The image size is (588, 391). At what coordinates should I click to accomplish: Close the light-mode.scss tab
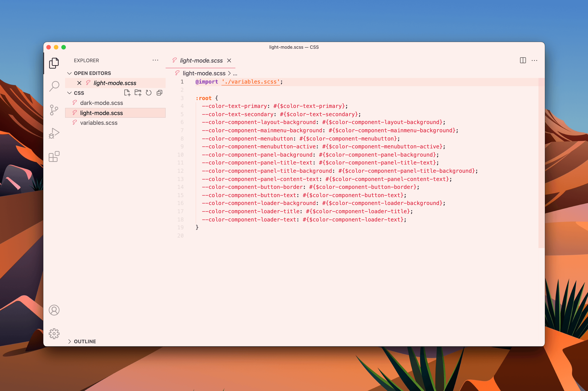pos(229,61)
